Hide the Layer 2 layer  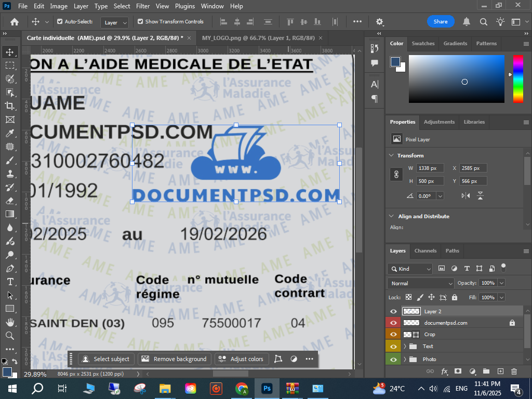pyautogui.click(x=393, y=311)
